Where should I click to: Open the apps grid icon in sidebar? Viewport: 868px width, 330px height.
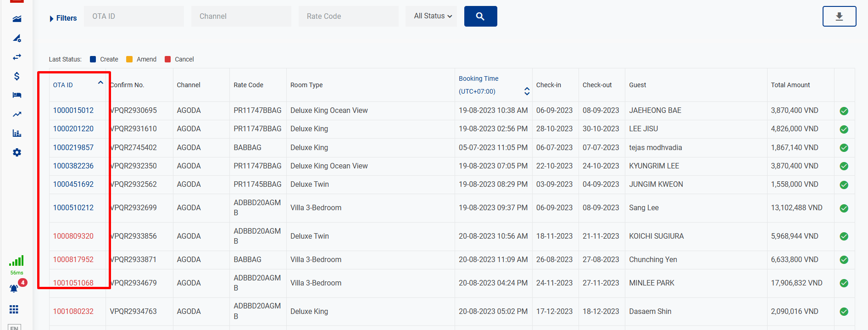pos(14,309)
